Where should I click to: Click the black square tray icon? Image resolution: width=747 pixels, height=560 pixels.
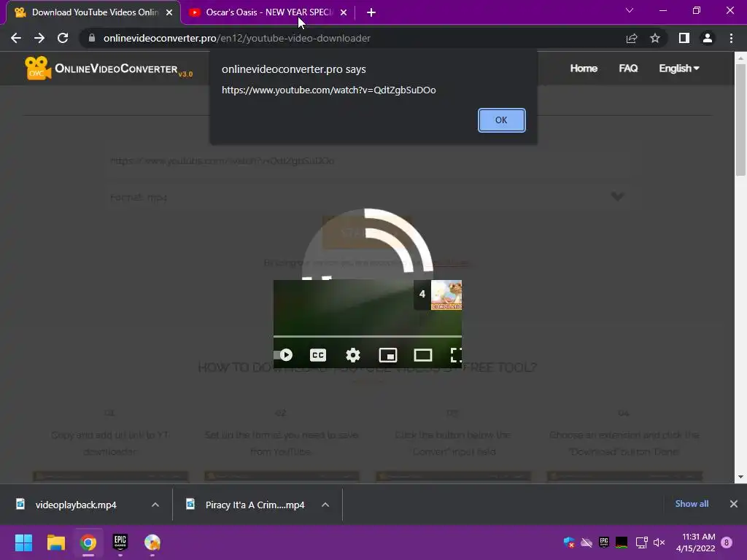tap(622, 542)
